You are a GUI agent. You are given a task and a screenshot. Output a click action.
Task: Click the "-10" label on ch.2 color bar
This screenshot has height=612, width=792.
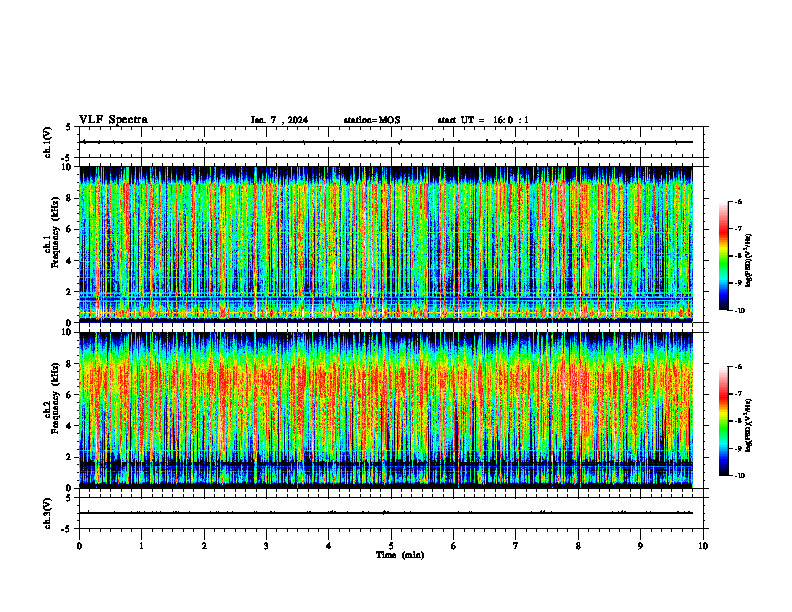(x=738, y=476)
